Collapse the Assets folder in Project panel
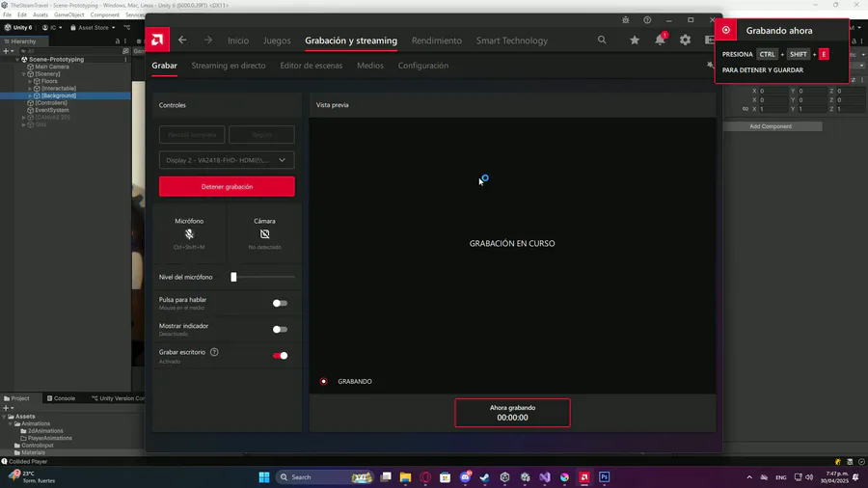Viewport: 868px width, 488px height. [x=5, y=416]
